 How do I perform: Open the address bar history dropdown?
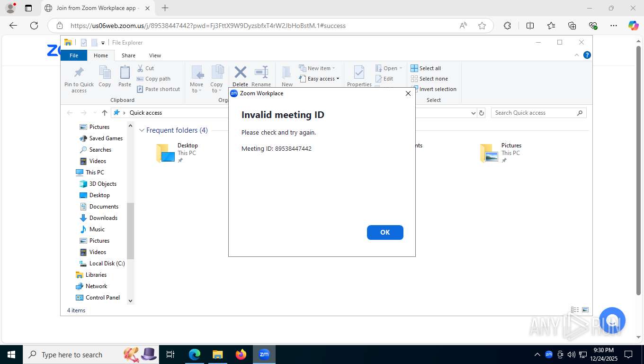(473, 113)
